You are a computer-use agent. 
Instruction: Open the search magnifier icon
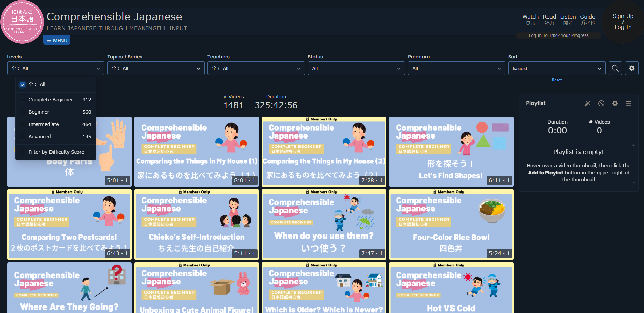pyautogui.click(x=615, y=68)
